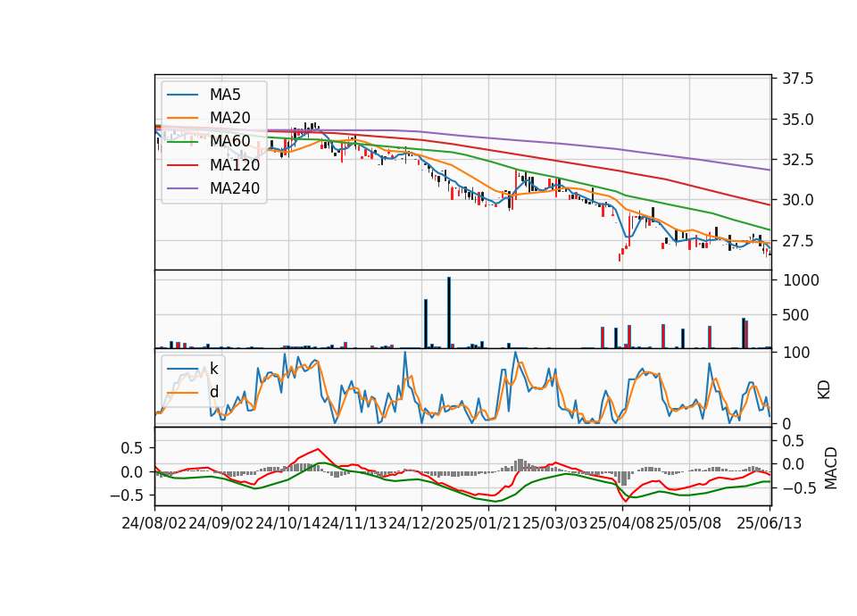Click the 1000 volume axis label

pyautogui.click(x=802, y=281)
